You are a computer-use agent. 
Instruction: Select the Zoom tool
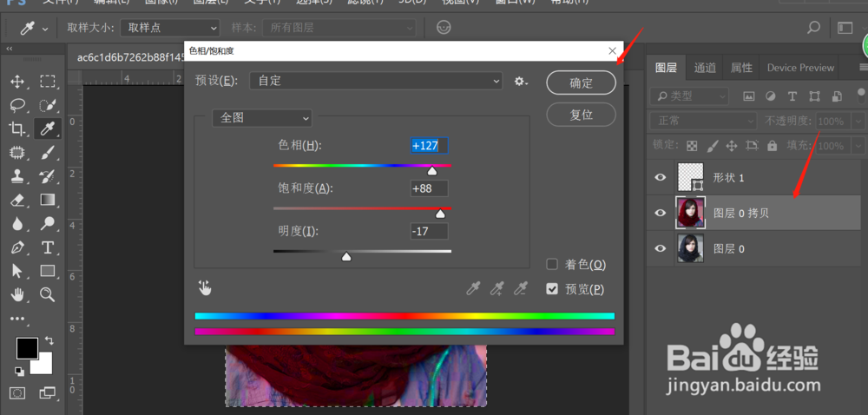48,294
